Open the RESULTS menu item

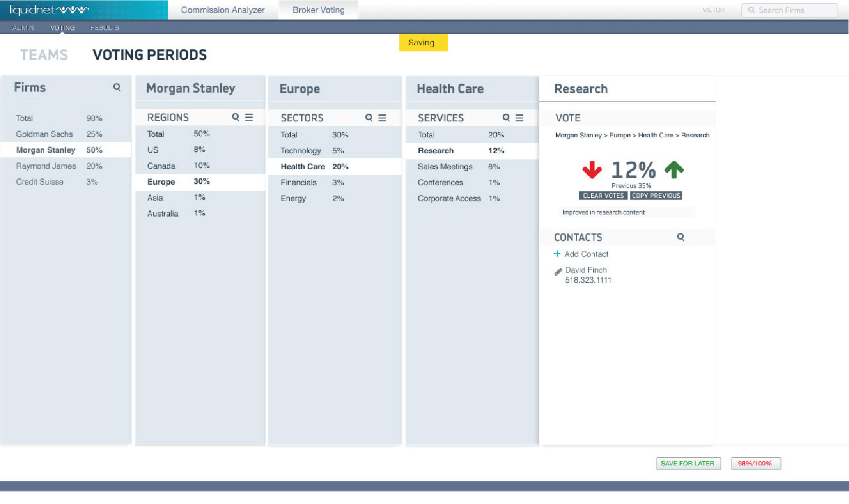[x=104, y=28]
